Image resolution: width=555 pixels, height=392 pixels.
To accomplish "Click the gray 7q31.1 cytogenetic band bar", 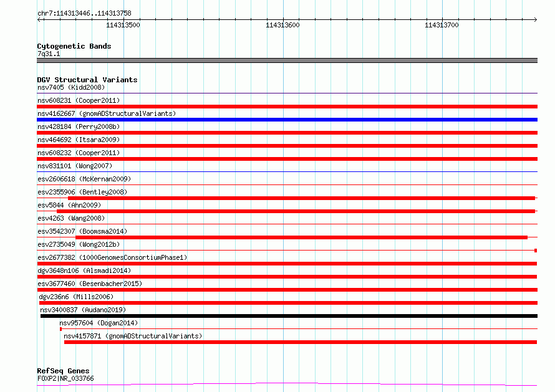I will (287, 60).
